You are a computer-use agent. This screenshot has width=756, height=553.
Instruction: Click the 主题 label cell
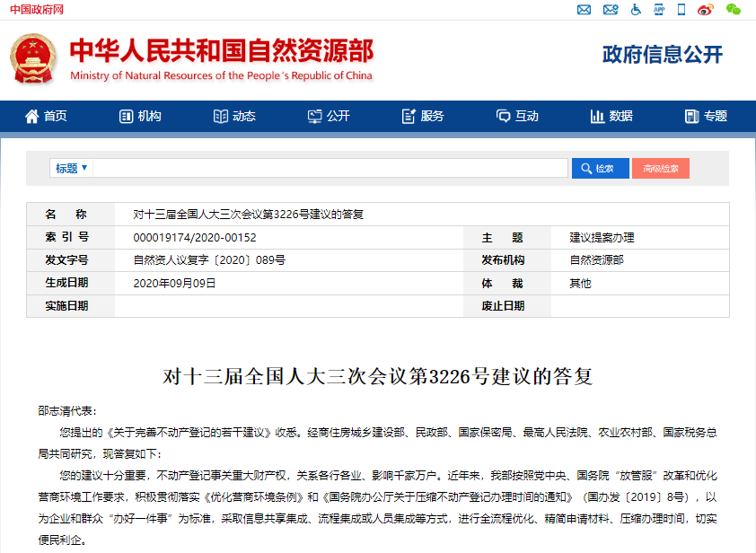coord(507,238)
